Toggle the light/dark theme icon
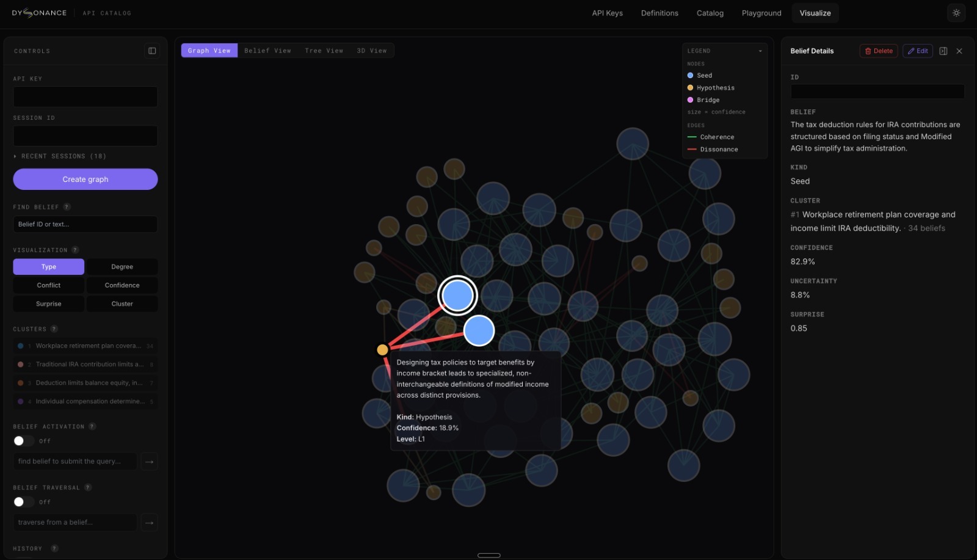 coord(956,13)
